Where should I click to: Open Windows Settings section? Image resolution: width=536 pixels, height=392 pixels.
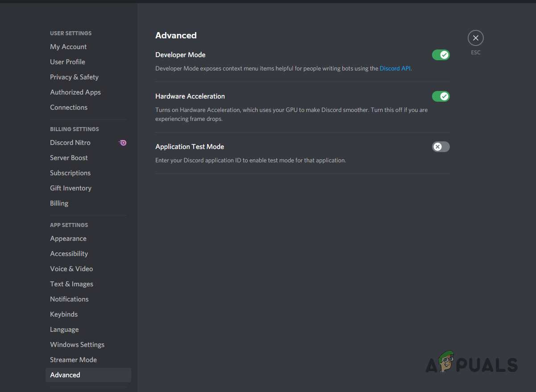click(x=77, y=345)
